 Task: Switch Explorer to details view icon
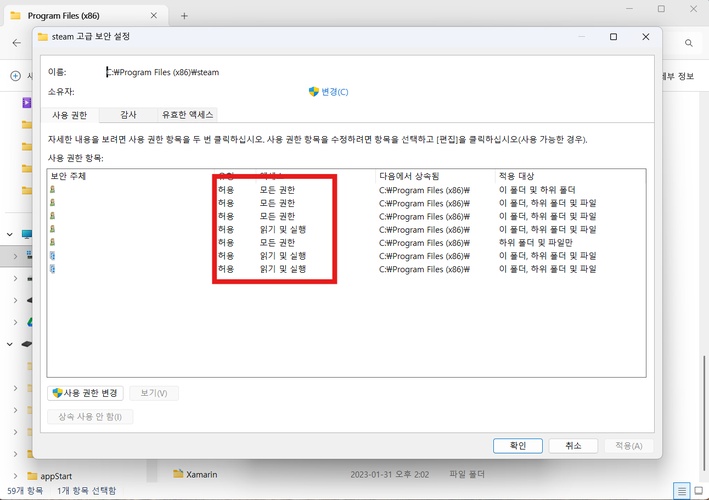click(681, 491)
